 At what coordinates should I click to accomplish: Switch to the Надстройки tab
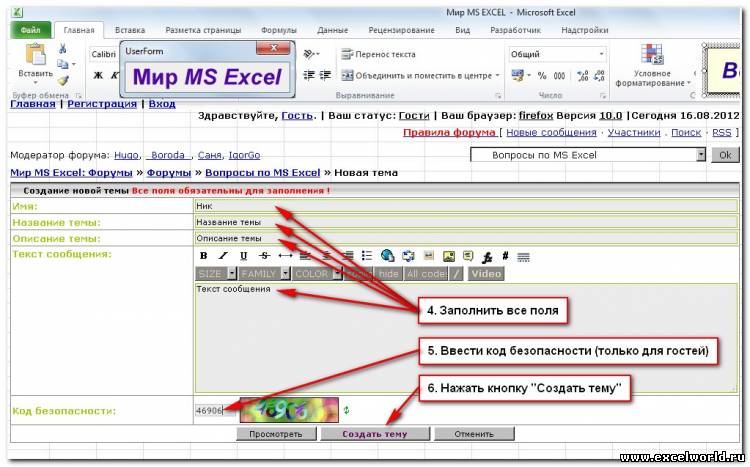click(x=585, y=30)
